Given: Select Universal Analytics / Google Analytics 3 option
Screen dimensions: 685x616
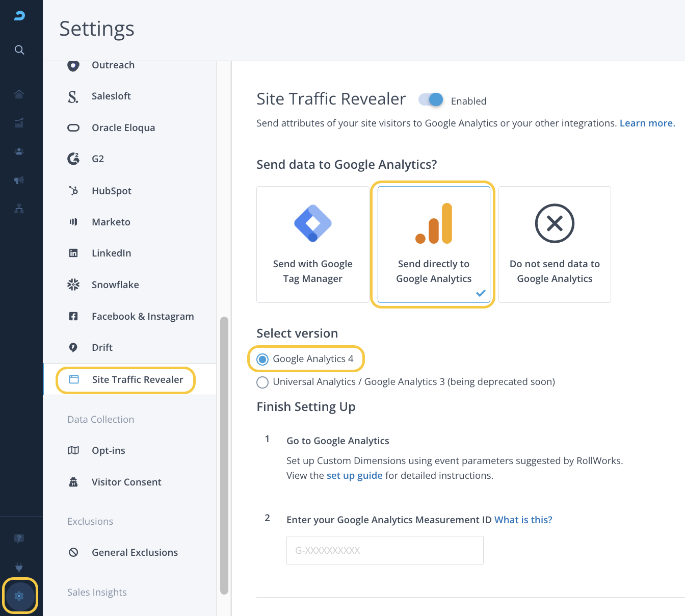Looking at the screenshot, I should pyautogui.click(x=262, y=382).
